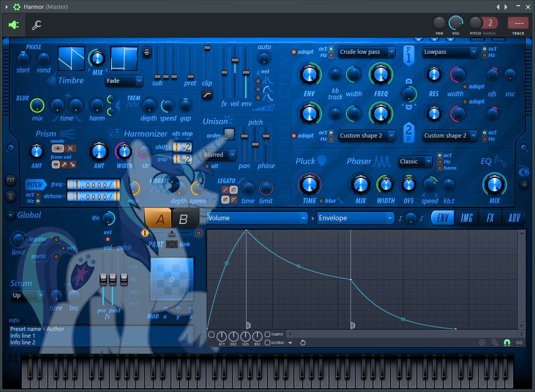Viewport: 535px width, 392px height.
Task: Select the Prism mode multiply button
Action: (70, 148)
